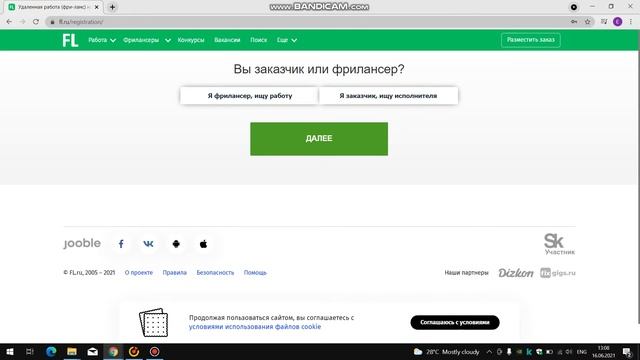
Task: Open the ENG language indicator
Action: click(582, 352)
